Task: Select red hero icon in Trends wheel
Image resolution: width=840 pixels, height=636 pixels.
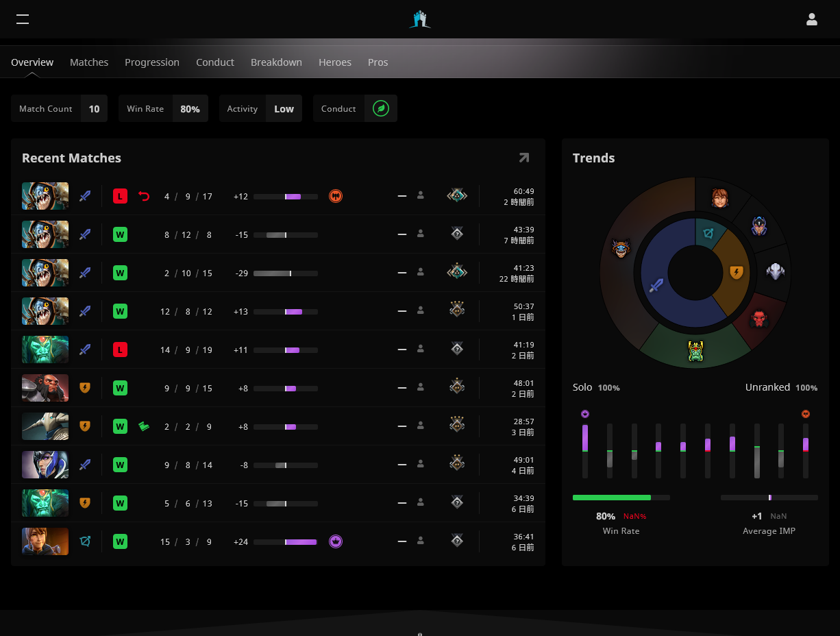Action: point(759,319)
